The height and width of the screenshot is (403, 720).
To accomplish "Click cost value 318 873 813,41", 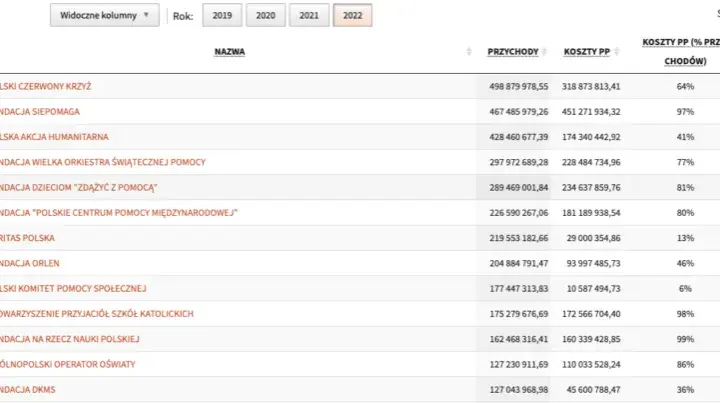I will coord(591,86).
